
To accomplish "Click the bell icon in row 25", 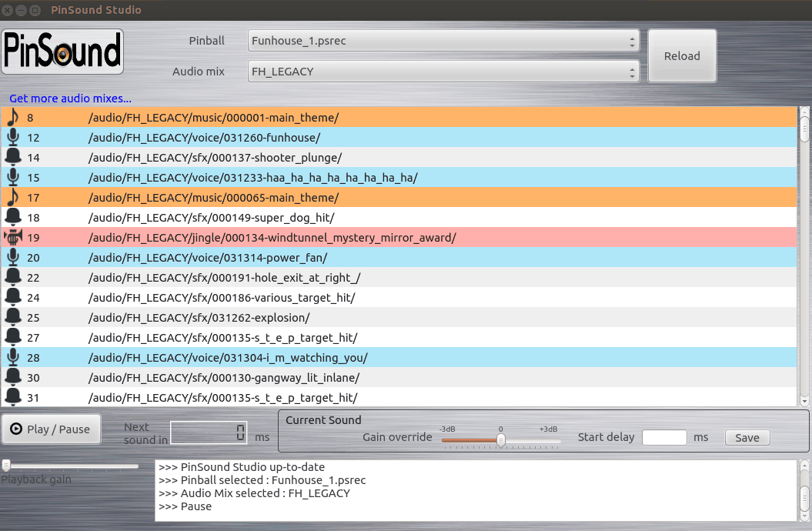I will (x=13, y=317).
